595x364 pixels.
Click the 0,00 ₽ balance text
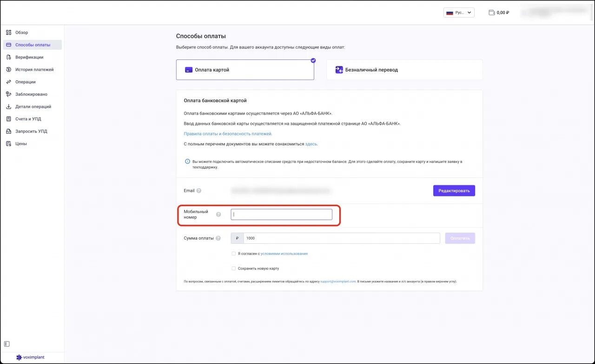[x=503, y=13]
